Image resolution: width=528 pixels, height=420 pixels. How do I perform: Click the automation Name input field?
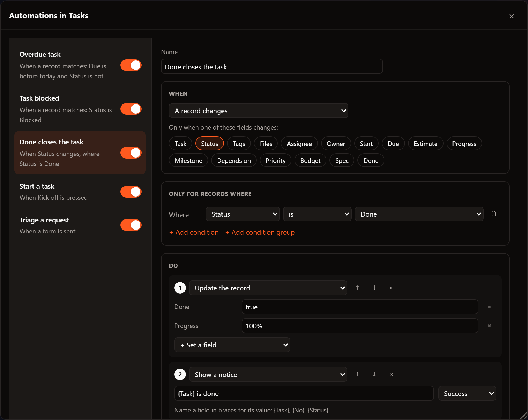point(272,66)
